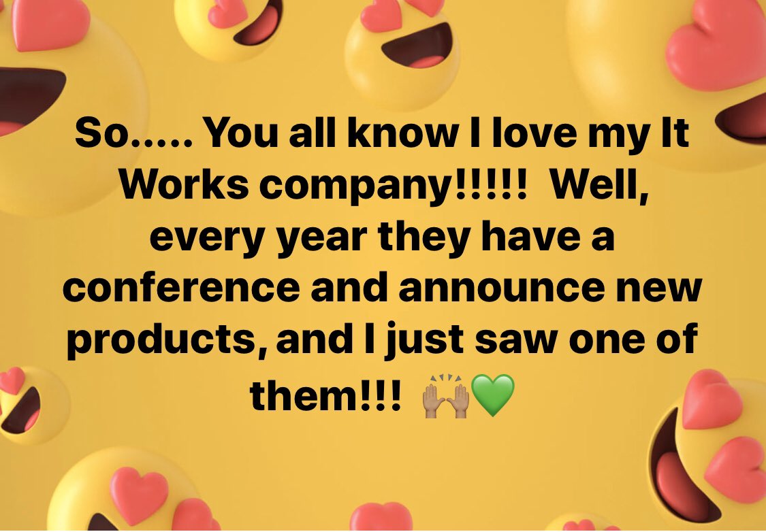Tap the small heart-eyes emoji on left edge
766x532 pixels.
click(x=32, y=405)
